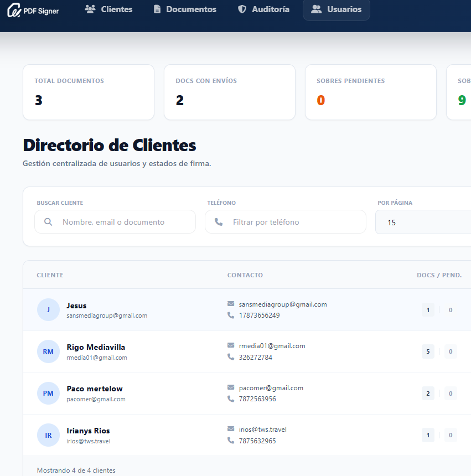Click the RM avatar for Rigo Mediavilla
The image size is (471, 476).
48,351
